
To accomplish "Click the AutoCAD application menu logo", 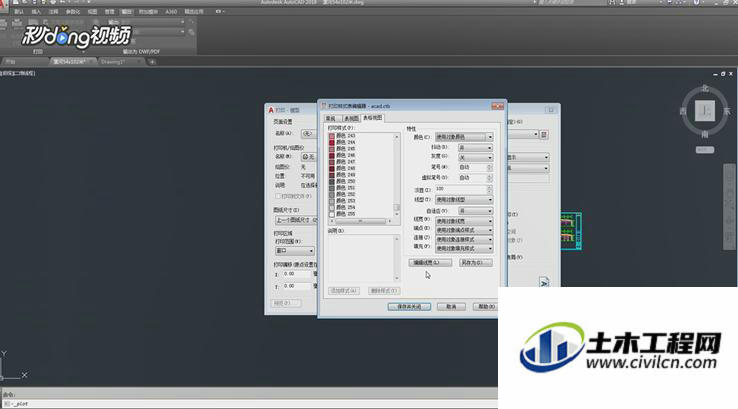I will click(x=3, y=5).
